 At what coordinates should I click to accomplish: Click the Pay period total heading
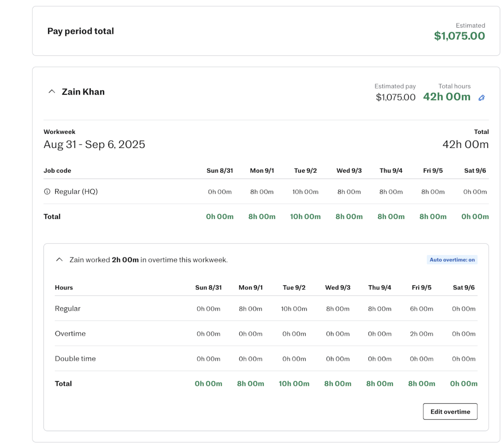[x=80, y=31]
